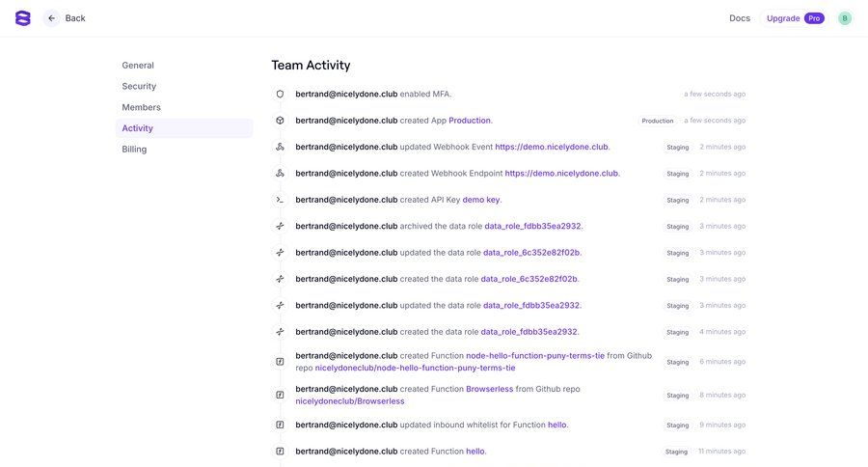Click data role icon for archived data_role_fdbb35ea2932
The width and height of the screenshot is (868, 467).
pos(280,226)
